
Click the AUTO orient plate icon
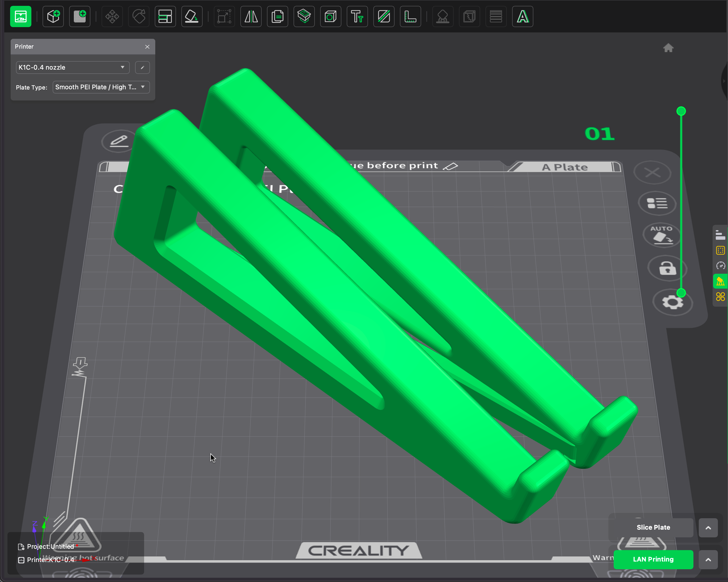662,235
